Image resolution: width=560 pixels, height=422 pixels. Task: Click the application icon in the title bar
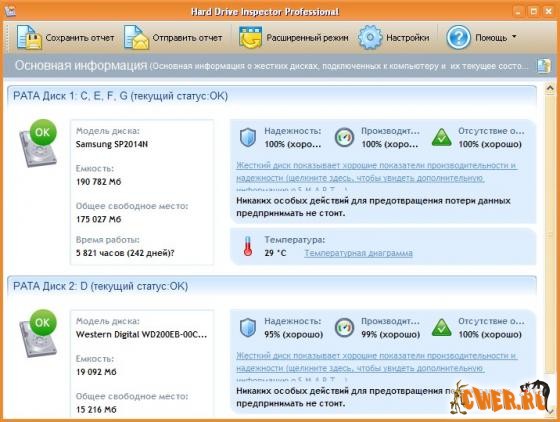[x=10, y=11]
